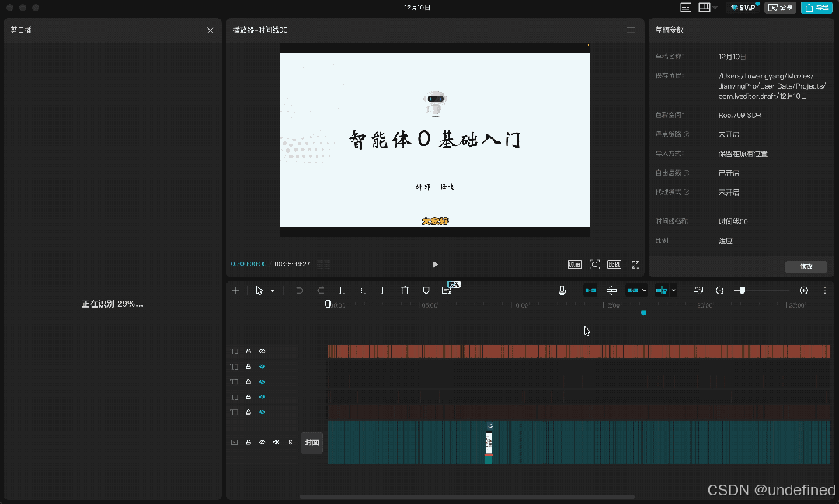Open the selection tool mode dropdown
The height and width of the screenshot is (504, 839).
[x=273, y=290]
